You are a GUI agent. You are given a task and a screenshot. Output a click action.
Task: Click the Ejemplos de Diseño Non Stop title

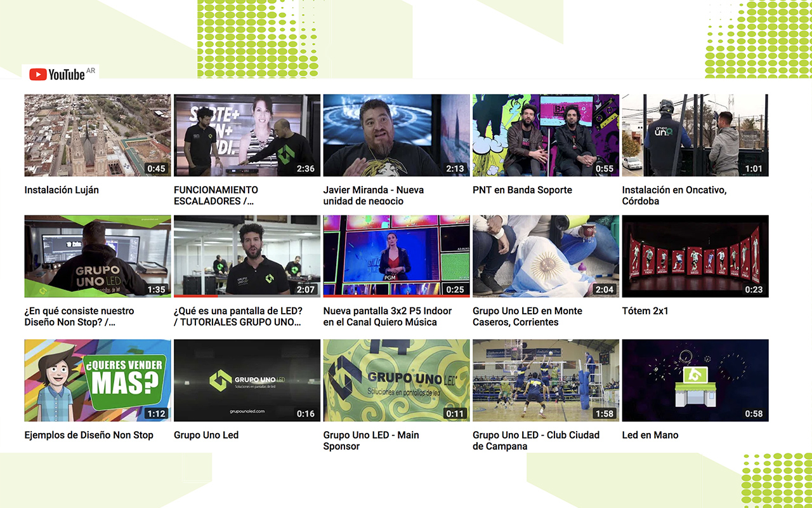click(x=89, y=435)
